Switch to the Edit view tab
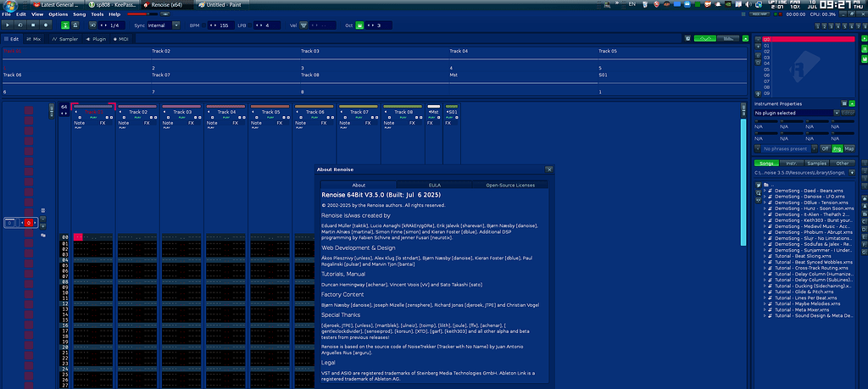Screen dimensions: 868x389 pyautogui.click(x=11, y=39)
